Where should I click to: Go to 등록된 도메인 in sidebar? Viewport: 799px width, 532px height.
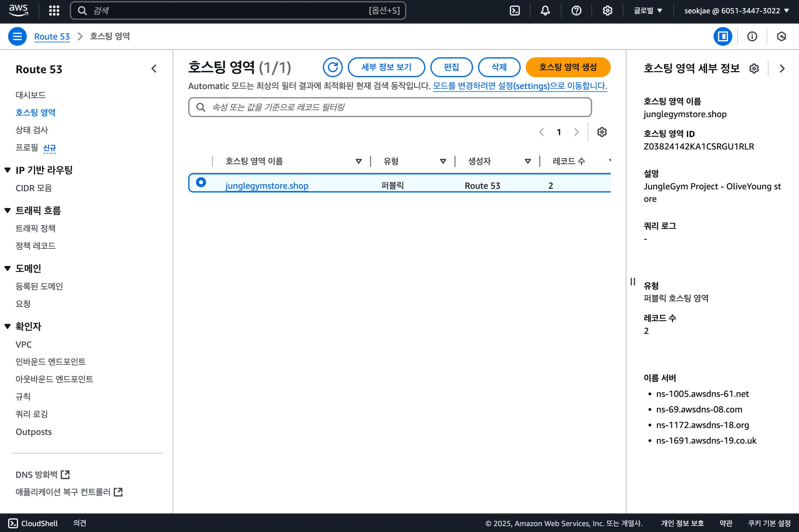[x=39, y=286]
